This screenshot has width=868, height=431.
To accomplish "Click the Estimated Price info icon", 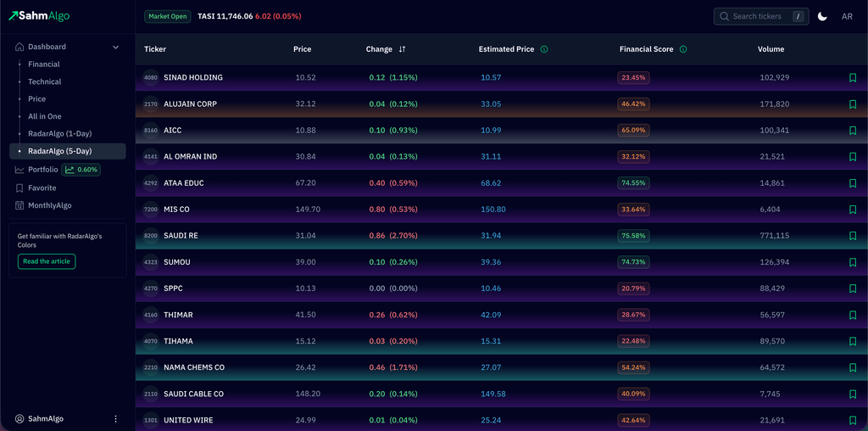I will (544, 49).
